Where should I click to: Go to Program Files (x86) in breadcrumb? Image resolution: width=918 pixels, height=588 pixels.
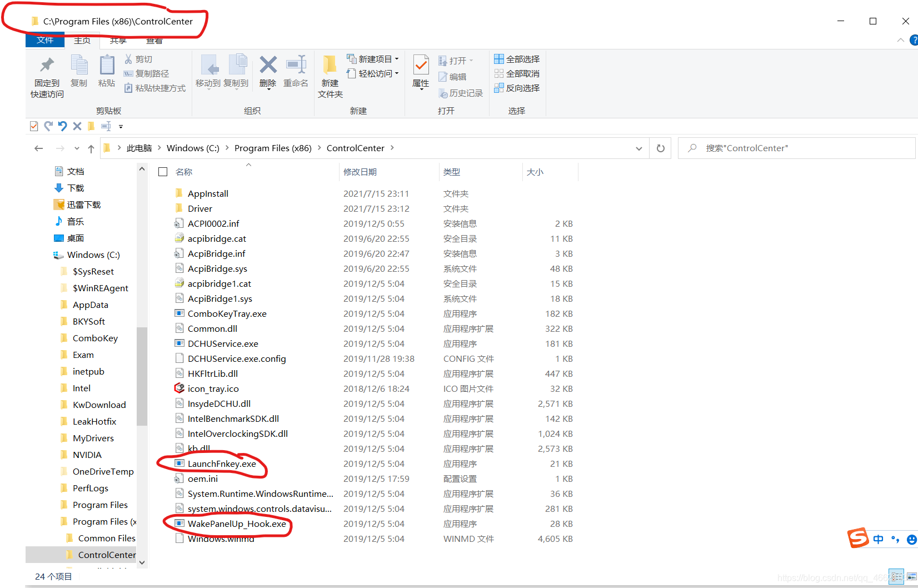[273, 148]
